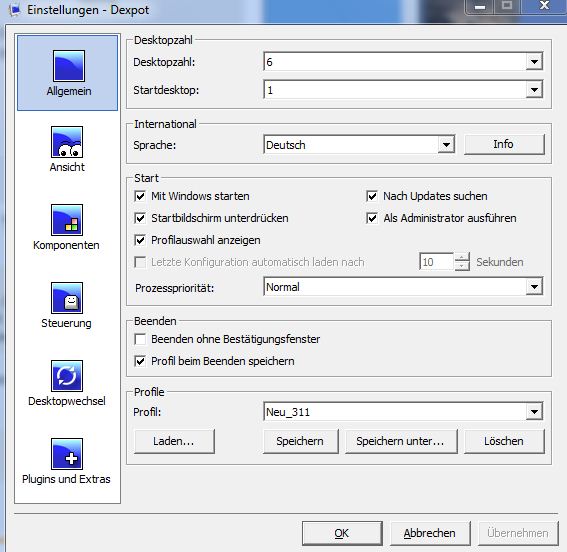Open the Steuerung settings icon

(x=67, y=298)
